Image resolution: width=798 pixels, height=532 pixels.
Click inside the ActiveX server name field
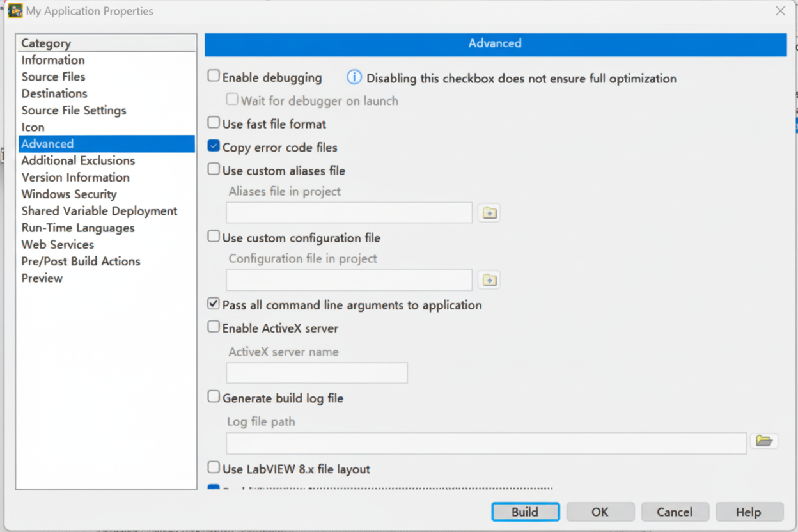click(317, 373)
